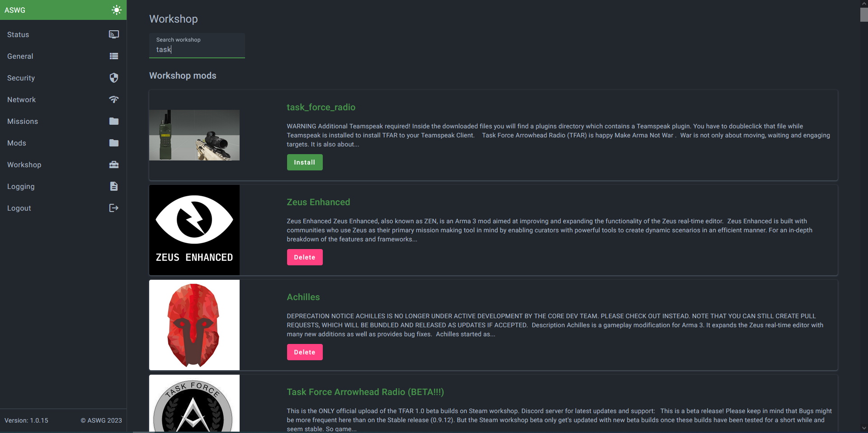The width and height of the screenshot is (868, 433).
Task: Select the Workshop menu item
Action: point(63,165)
